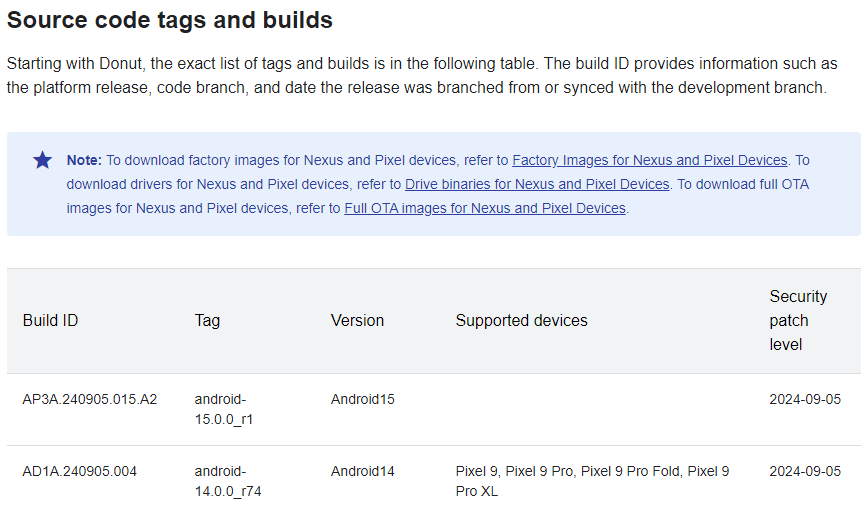This screenshot has width=868, height=516.
Task: Click the Android14 version cell
Action: tap(363, 471)
